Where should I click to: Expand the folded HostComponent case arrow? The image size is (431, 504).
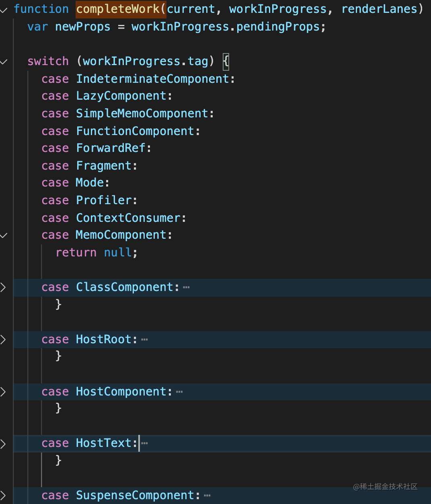coord(3,391)
